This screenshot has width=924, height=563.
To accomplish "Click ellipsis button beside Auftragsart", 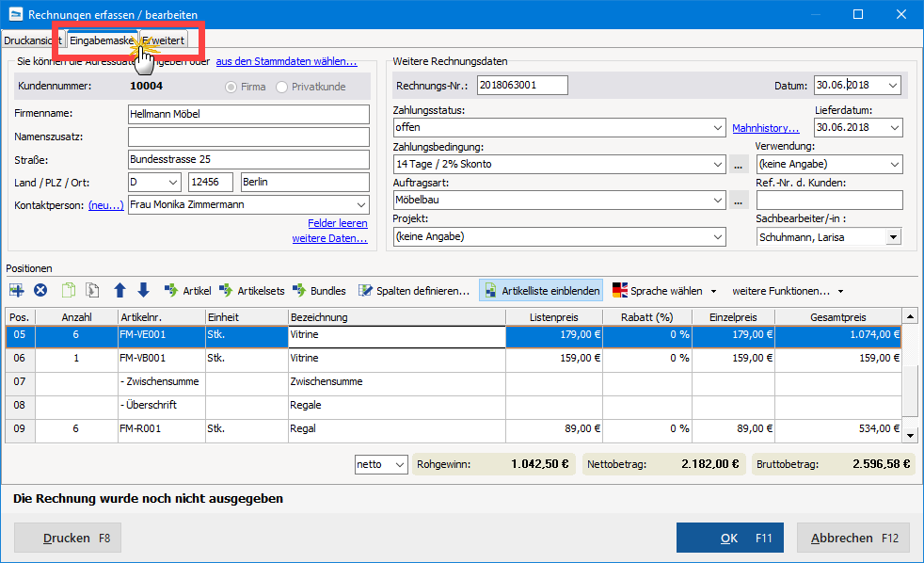I will (738, 201).
